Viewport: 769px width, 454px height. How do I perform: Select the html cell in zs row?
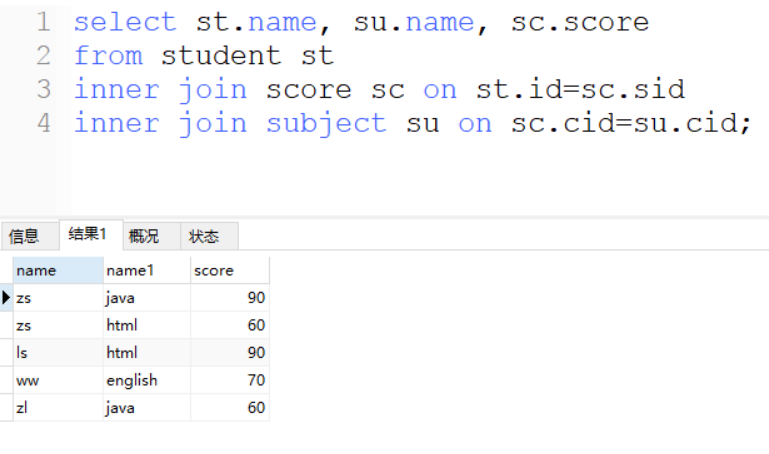[147, 325]
